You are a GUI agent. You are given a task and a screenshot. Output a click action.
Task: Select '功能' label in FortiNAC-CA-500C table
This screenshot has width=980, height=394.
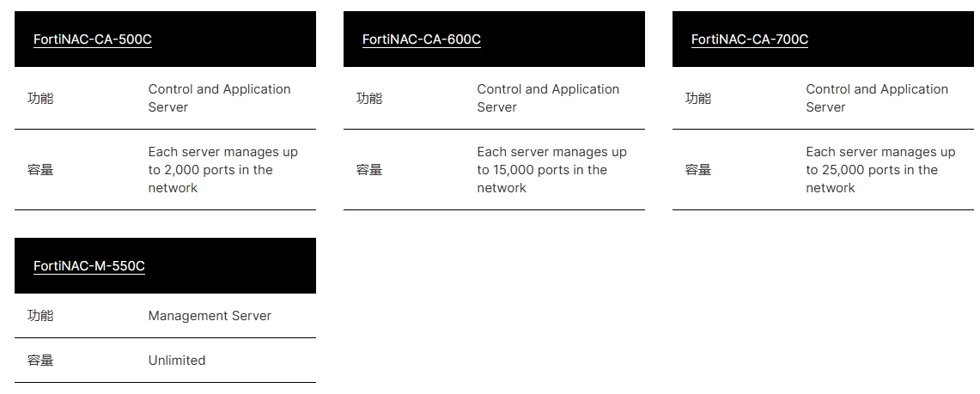pos(40,98)
